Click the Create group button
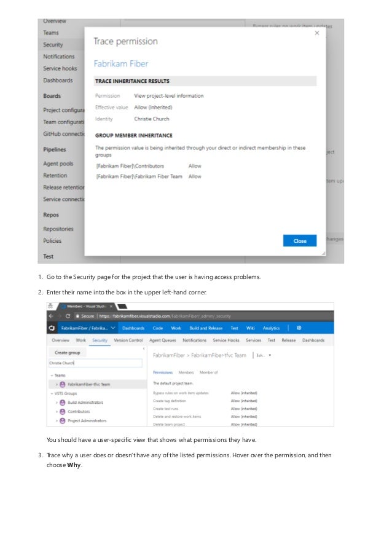This screenshot has height=555, width=392. coord(68,353)
